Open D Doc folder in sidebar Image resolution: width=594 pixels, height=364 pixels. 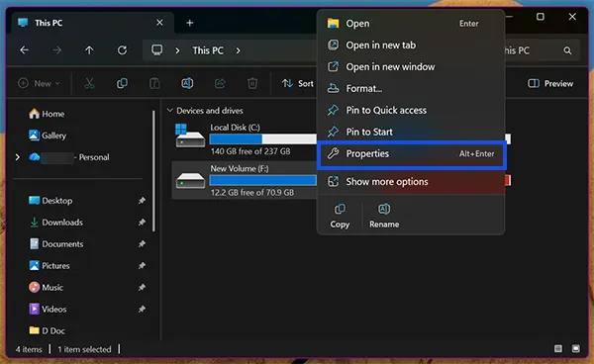click(47, 330)
